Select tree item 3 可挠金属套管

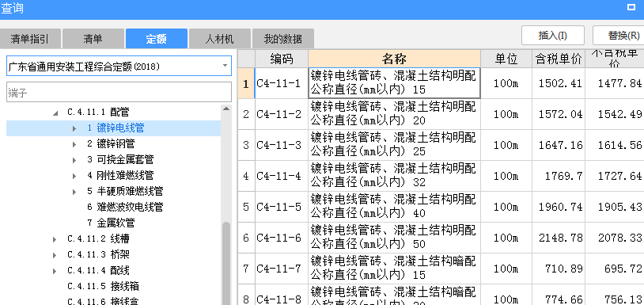point(120,159)
